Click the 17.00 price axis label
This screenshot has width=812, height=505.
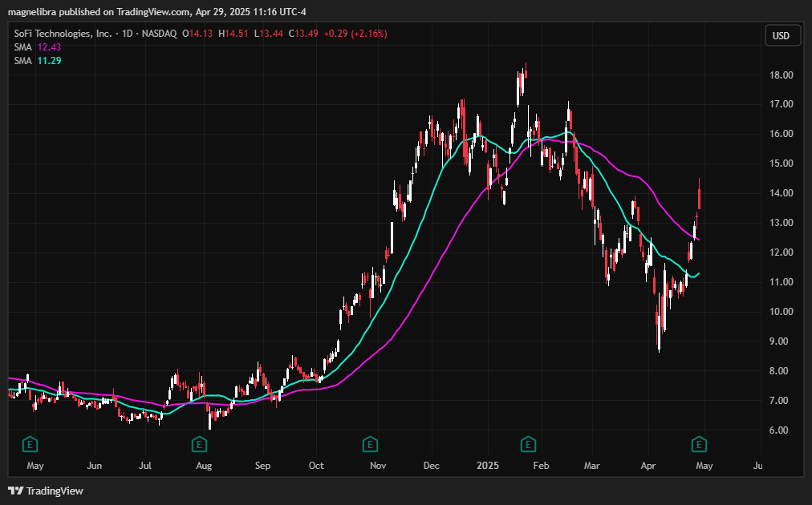pyautogui.click(x=781, y=104)
